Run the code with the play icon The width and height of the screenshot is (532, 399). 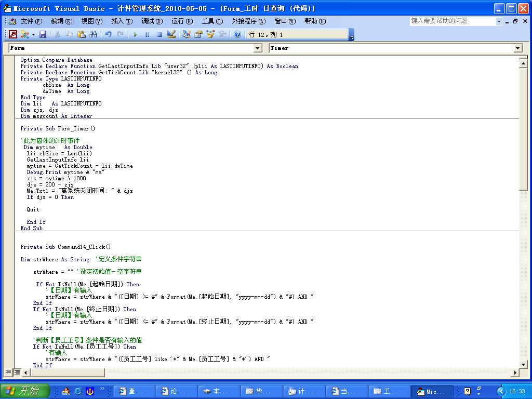(x=135, y=34)
